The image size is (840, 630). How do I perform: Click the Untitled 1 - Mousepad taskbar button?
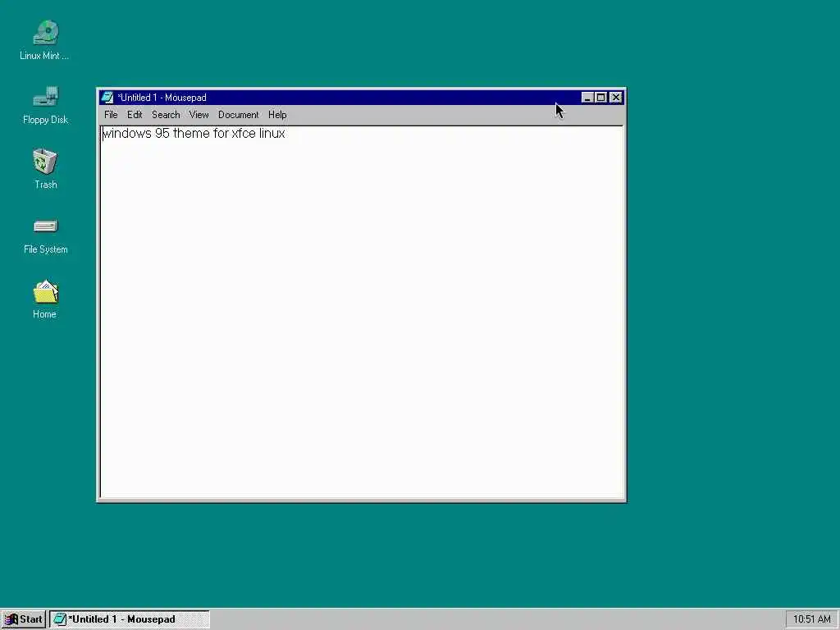pos(130,619)
